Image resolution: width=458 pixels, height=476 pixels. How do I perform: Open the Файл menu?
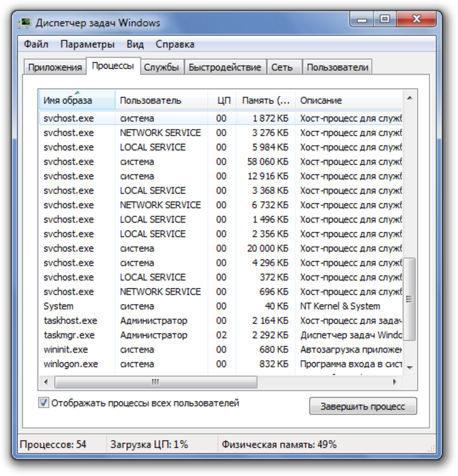[36, 44]
